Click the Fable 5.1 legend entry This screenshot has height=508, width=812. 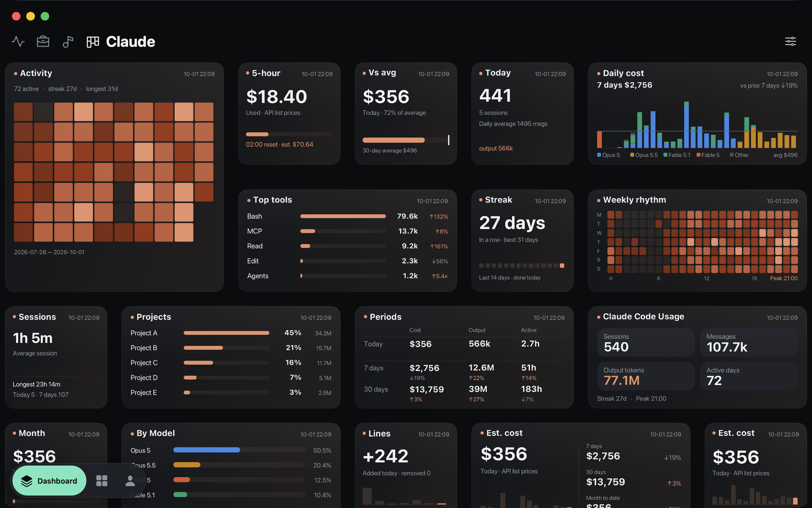click(x=677, y=155)
